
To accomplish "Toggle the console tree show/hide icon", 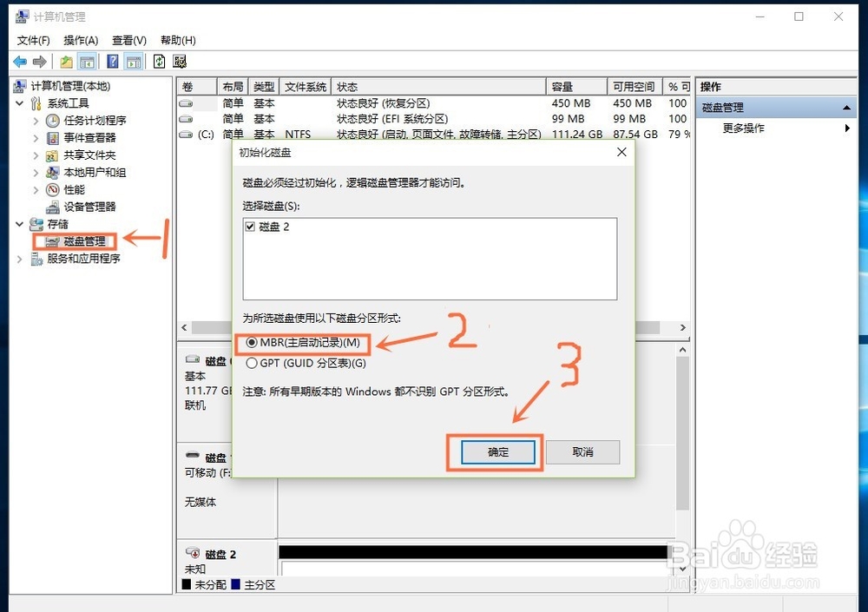I will (x=88, y=61).
